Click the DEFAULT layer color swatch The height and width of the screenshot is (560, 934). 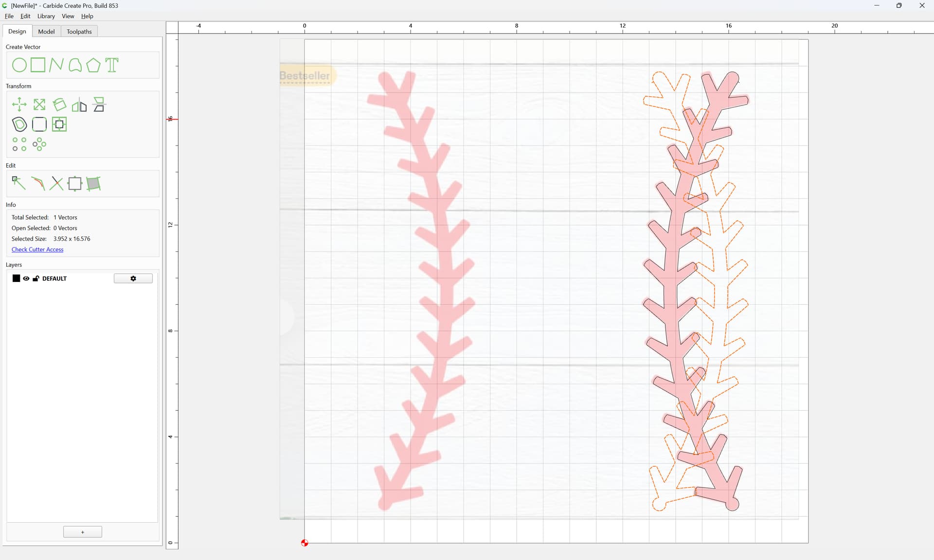(16, 279)
